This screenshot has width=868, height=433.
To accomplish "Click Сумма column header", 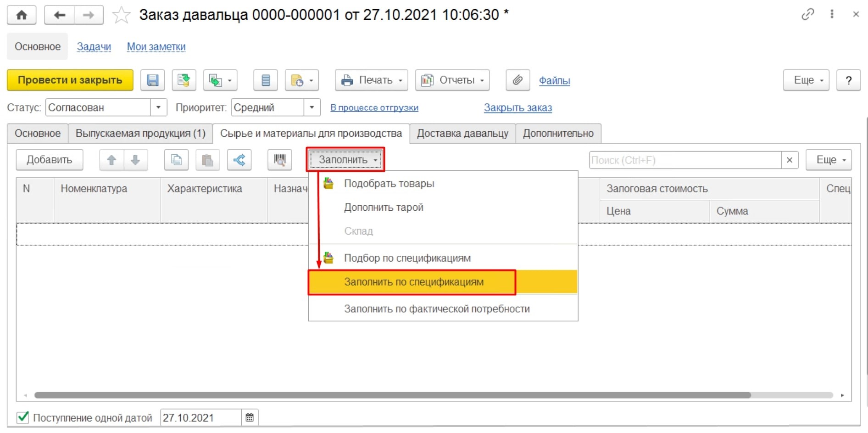I will tap(764, 211).
